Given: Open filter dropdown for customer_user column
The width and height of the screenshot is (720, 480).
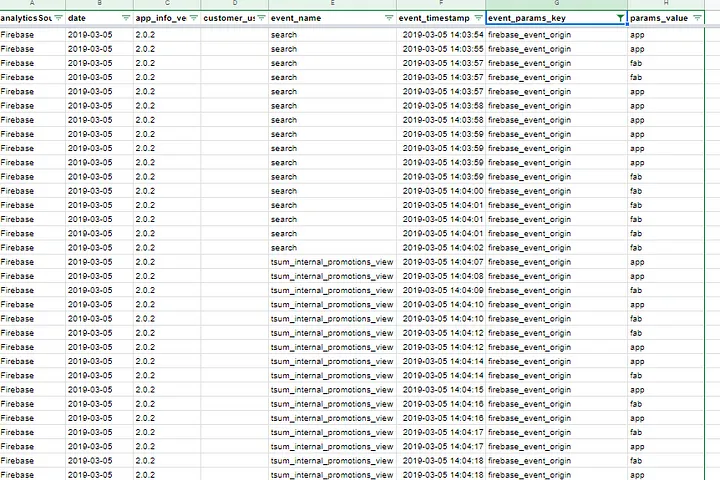Looking at the screenshot, I should [x=261, y=18].
